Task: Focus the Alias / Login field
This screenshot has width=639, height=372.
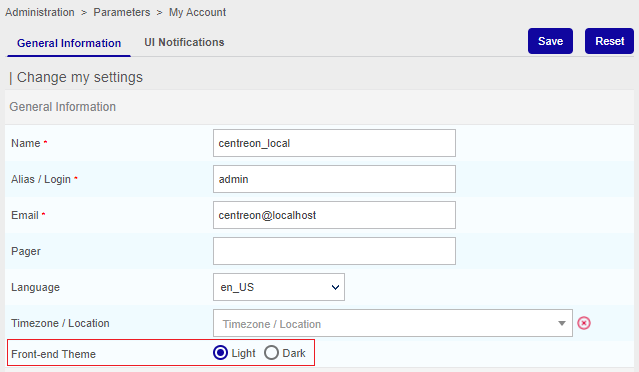Action: 334,179
